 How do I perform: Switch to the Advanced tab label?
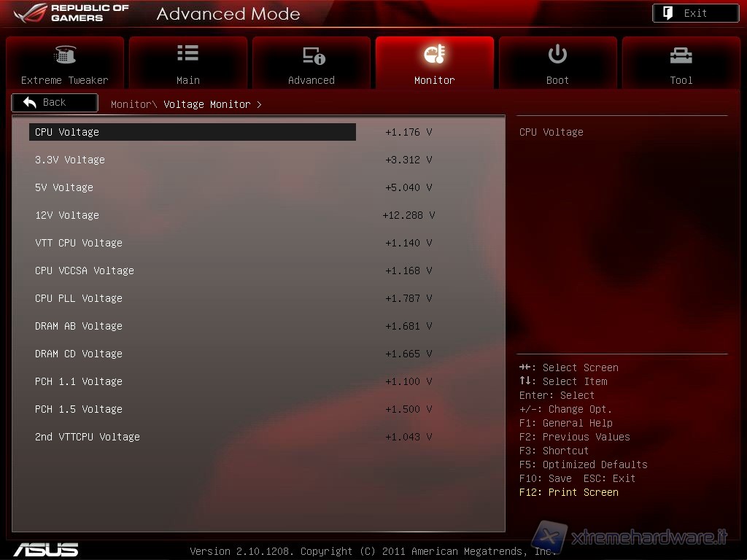(311, 80)
